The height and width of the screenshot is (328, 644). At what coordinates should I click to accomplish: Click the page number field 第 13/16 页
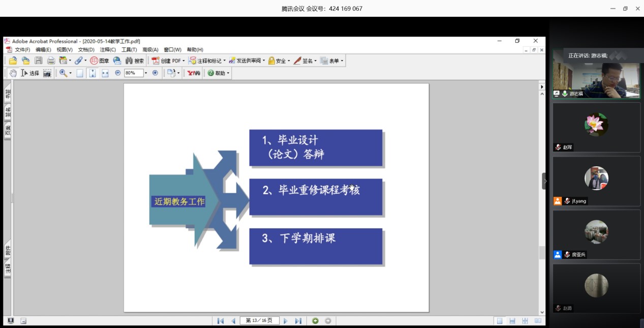[x=259, y=321]
